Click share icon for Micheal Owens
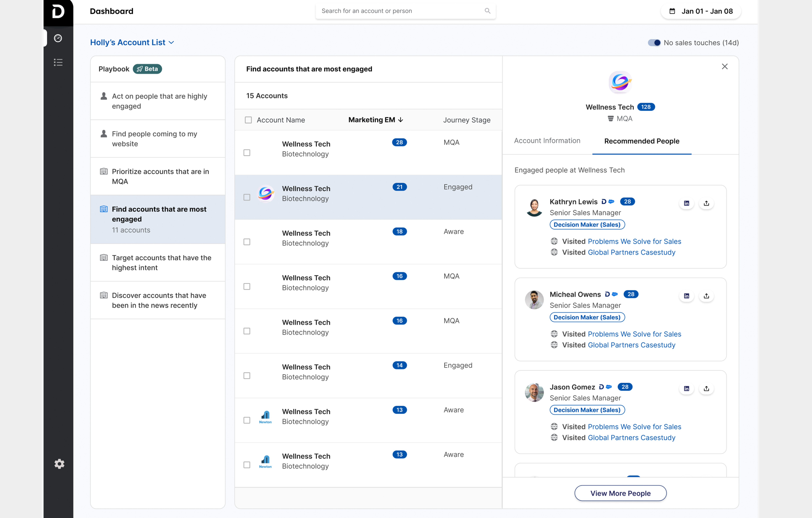 [x=706, y=296]
